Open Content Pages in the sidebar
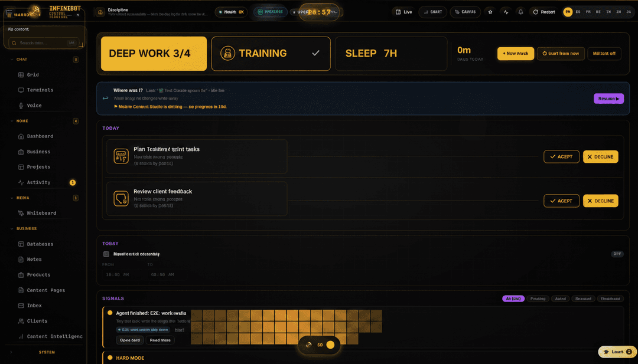Image resolution: width=638 pixels, height=364 pixels. click(41, 290)
